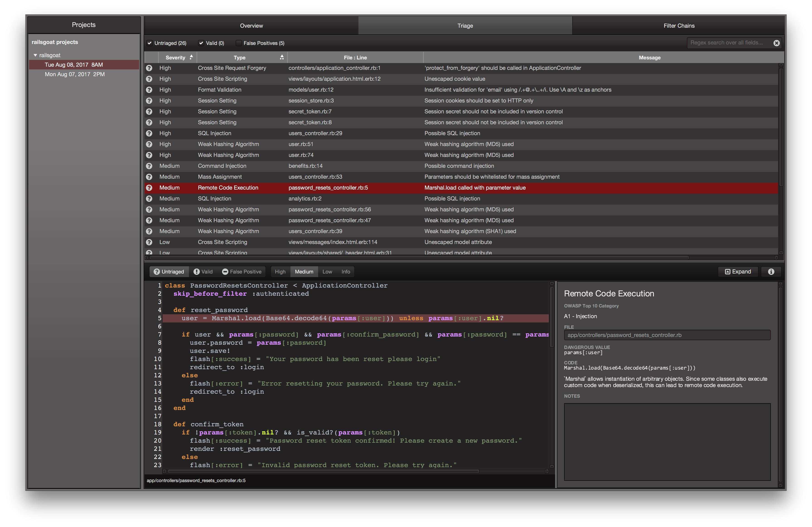
Task: Click status icon of index.html.erb:114 row
Action: pyautogui.click(x=149, y=242)
